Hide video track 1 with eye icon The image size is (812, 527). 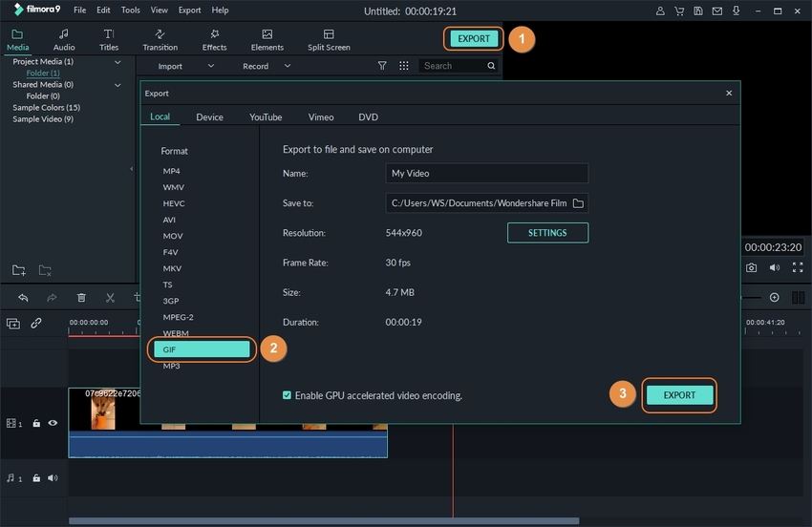pos(53,423)
